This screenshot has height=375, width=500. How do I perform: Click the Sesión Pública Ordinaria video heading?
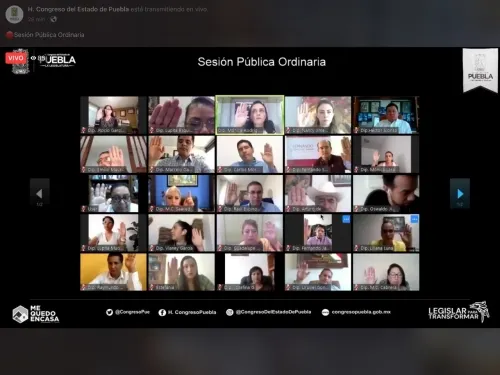[x=262, y=62]
